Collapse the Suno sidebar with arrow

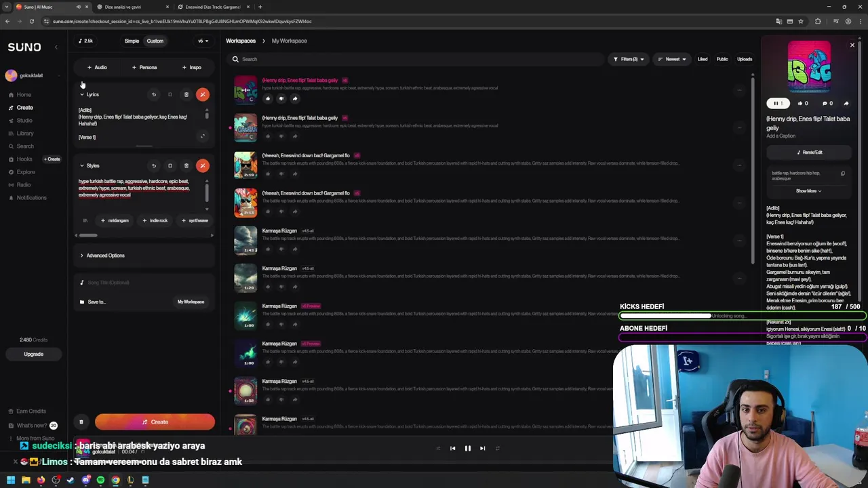(x=56, y=47)
